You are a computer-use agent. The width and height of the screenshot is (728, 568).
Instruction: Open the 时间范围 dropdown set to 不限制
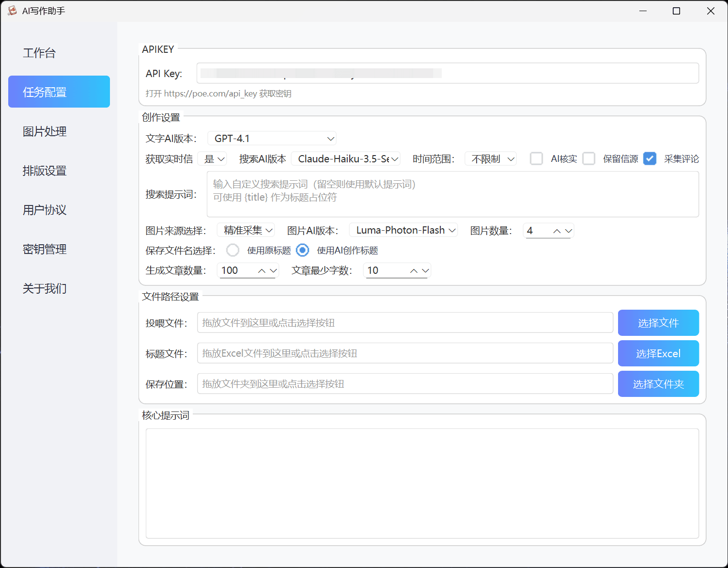coord(490,158)
